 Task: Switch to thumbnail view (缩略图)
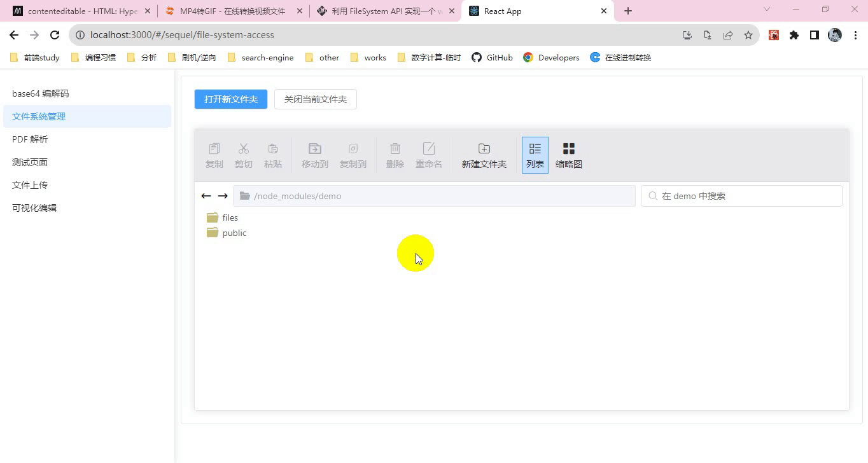(x=569, y=155)
